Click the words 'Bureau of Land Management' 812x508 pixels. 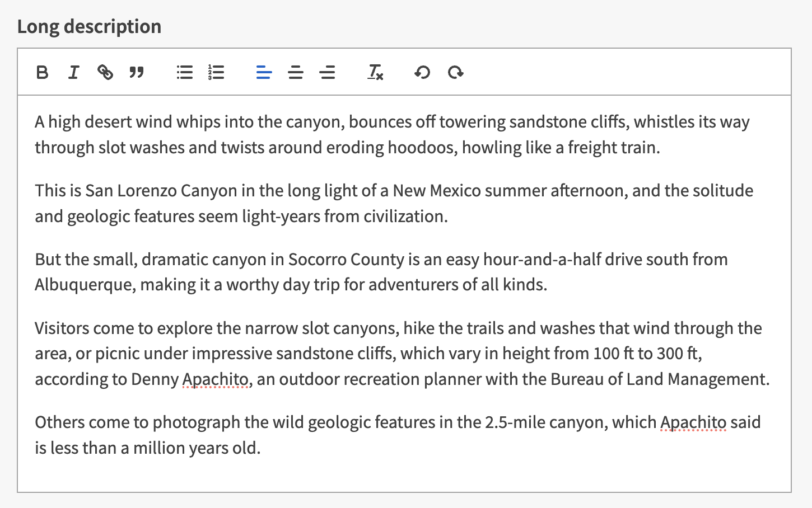657,379
